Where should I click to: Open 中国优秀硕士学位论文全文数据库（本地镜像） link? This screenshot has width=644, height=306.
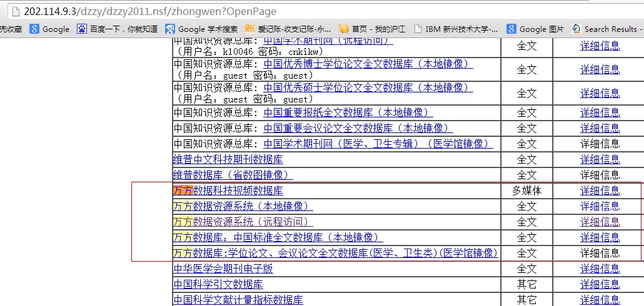[x=368, y=88]
